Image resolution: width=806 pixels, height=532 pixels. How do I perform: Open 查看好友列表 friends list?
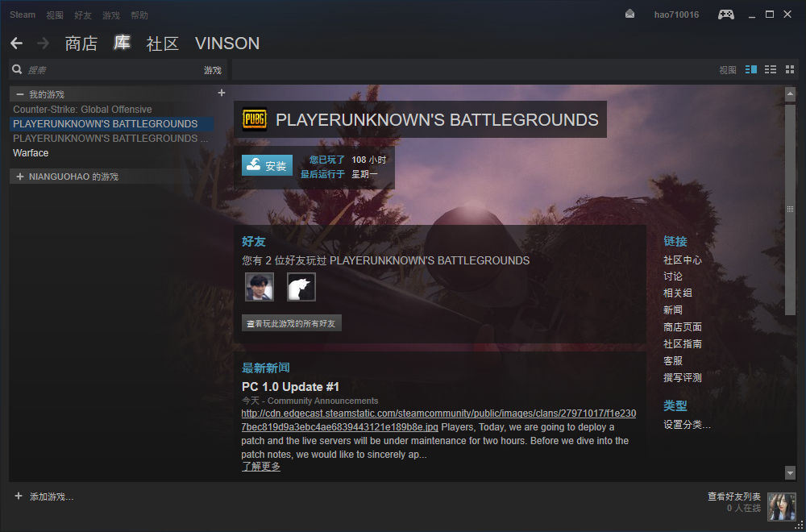[734, 497]
